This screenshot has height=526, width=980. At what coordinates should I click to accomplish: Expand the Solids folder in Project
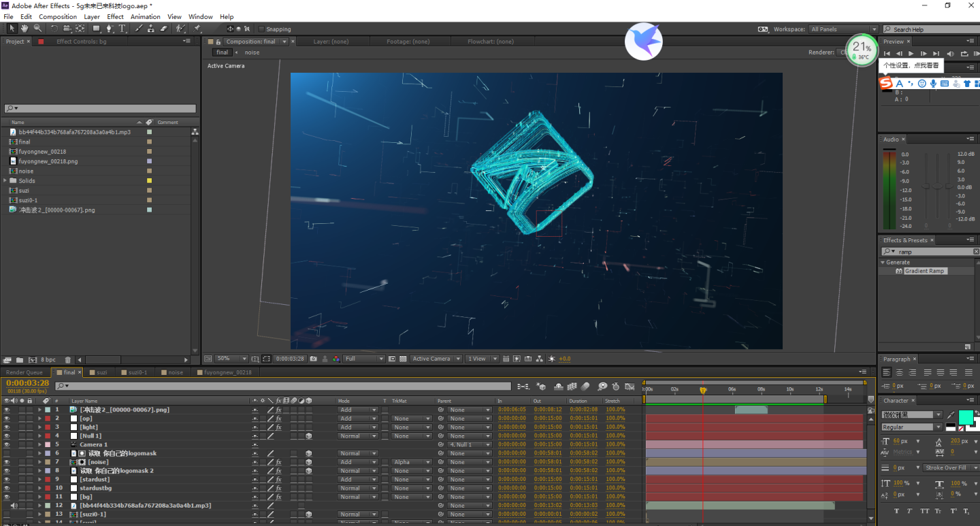[5, 181]
